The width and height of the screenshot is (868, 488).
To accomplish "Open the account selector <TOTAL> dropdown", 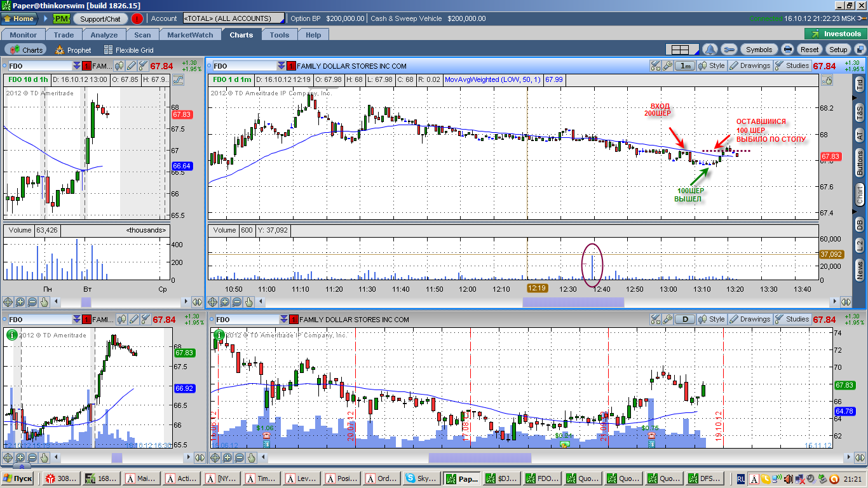I will (233, 18).
